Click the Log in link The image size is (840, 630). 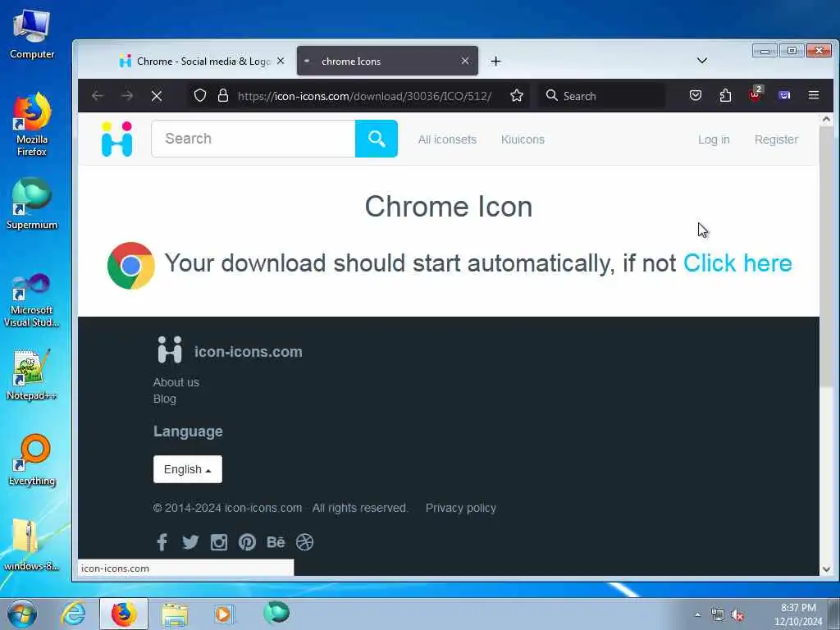point(714,139)
